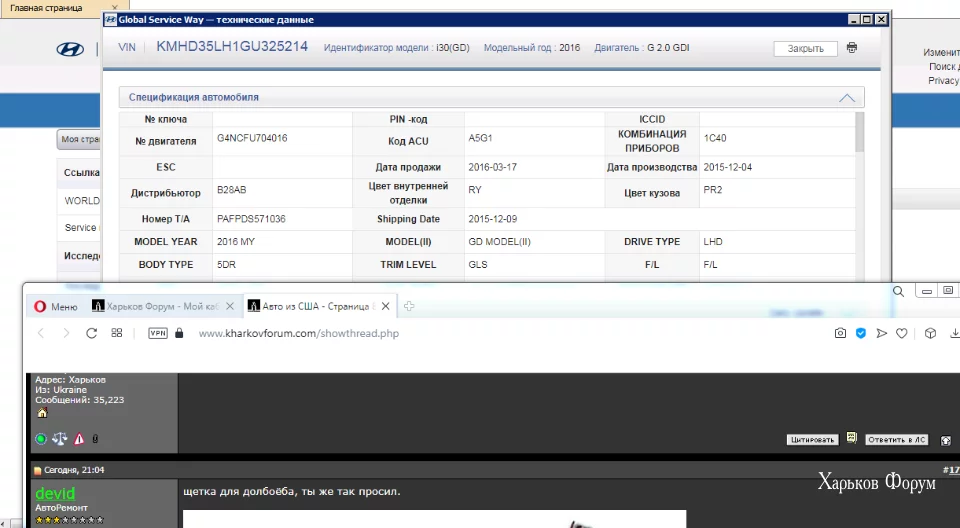
Task: View site security lock info
Action: click(x=179, y=333)
